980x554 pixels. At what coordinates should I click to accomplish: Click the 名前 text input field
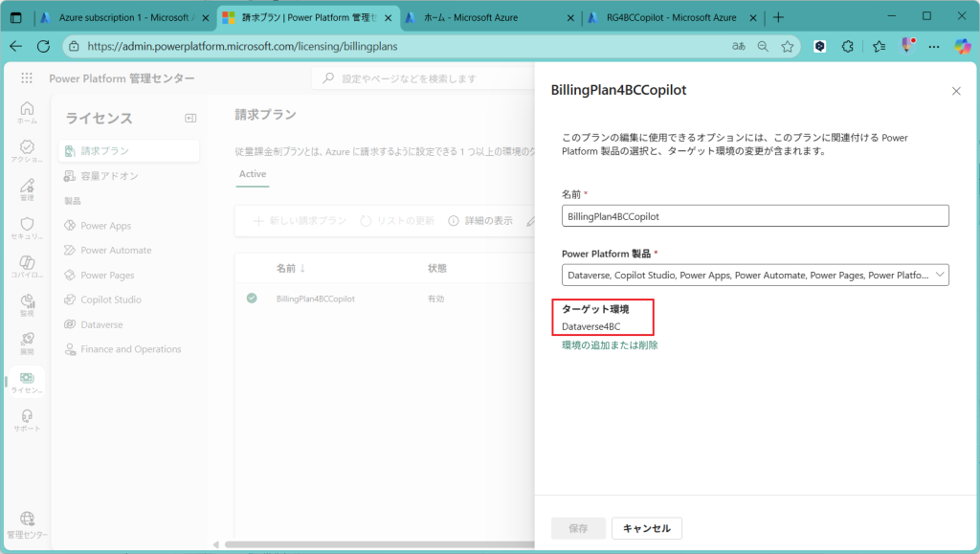click(755, 216)
